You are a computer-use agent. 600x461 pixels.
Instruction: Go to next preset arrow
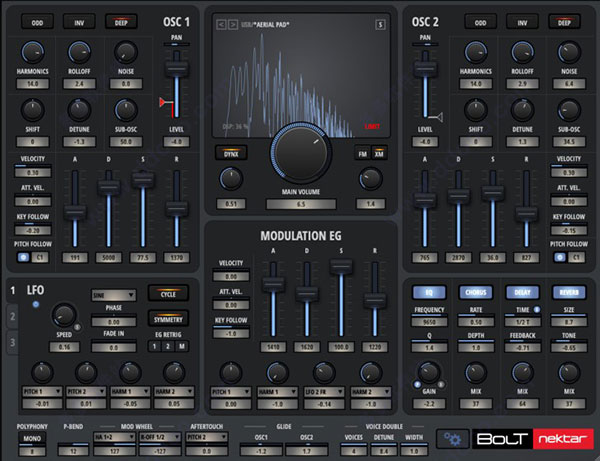(x=233, y=24)
